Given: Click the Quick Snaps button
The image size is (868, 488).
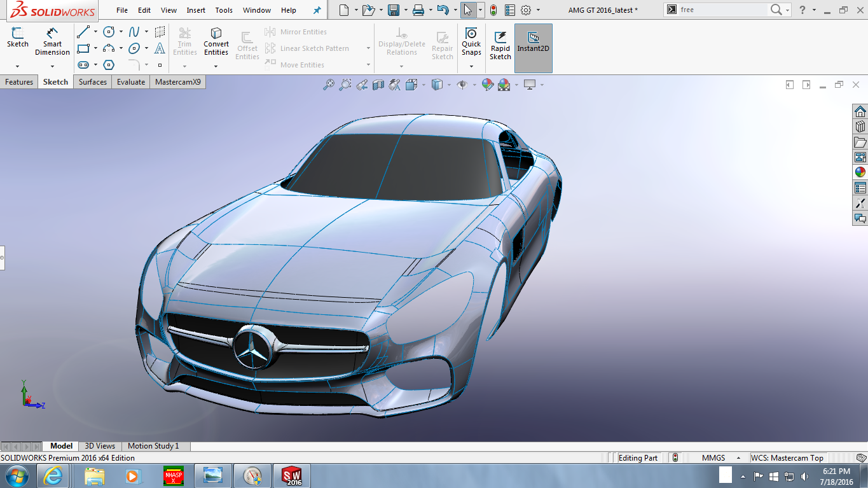Looking at the screenshot, I should click(471, 42).
